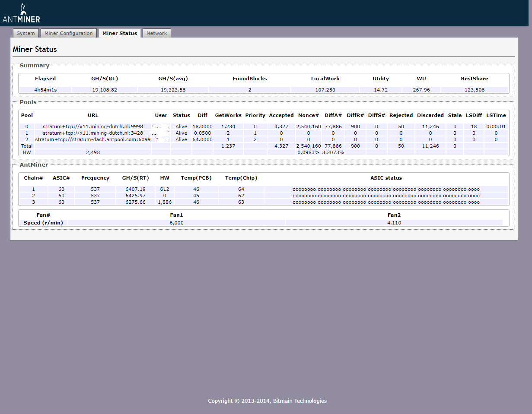
Task: Click the FoundBlocks value 2
Action: (x=250, y=90)
